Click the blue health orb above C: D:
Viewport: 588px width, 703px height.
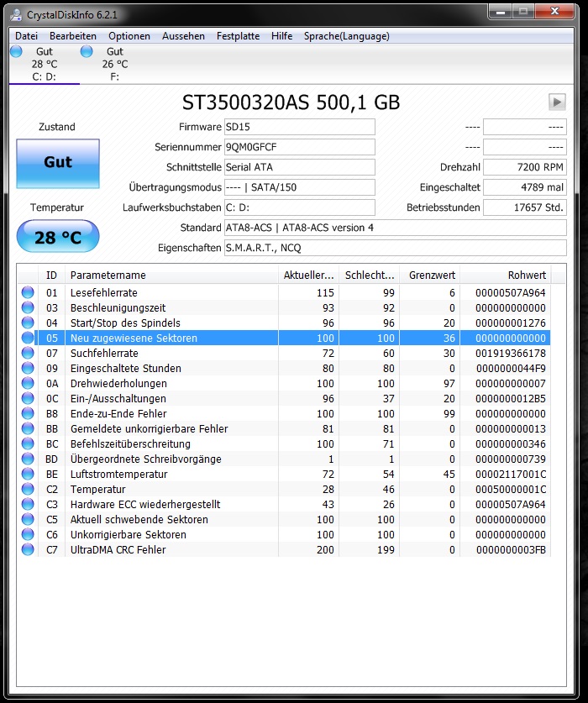pos(16,51)
